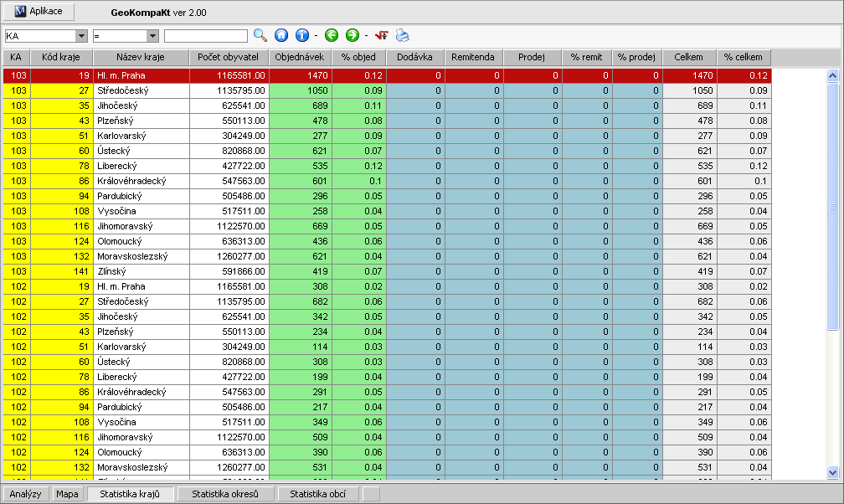Viewport: 844px width, 504px height.
Task: Click the blue home icon
Action: [x=281, y=36]
